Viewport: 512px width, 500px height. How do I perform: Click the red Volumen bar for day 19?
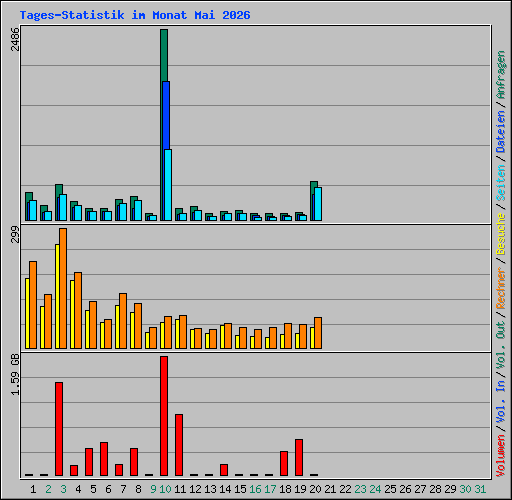point(299,457)
